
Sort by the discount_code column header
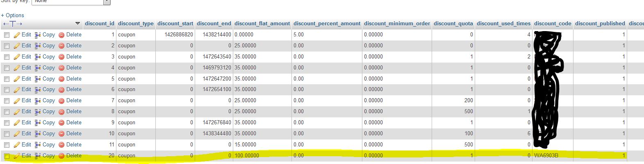[552, 23]
